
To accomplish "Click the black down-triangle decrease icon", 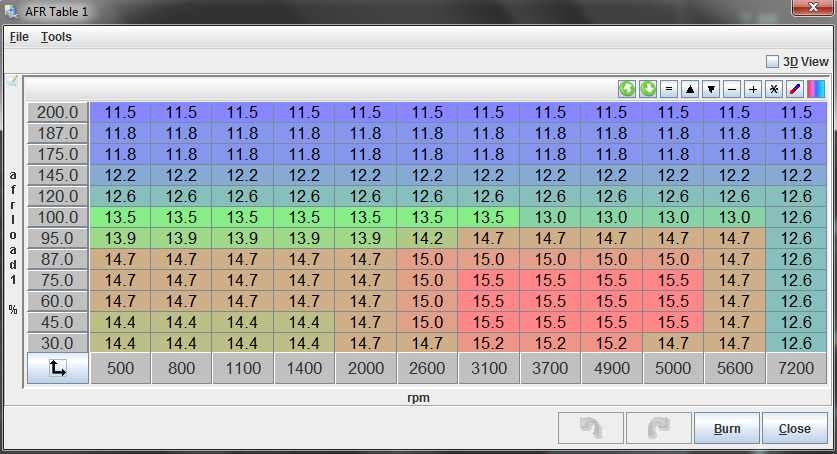I will click(x=711, y=89).
